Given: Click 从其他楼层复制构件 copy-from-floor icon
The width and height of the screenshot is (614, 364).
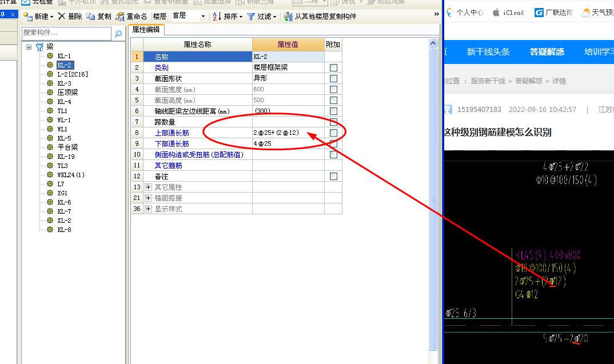Looking at the screenshot, I should tap(288, 17).
